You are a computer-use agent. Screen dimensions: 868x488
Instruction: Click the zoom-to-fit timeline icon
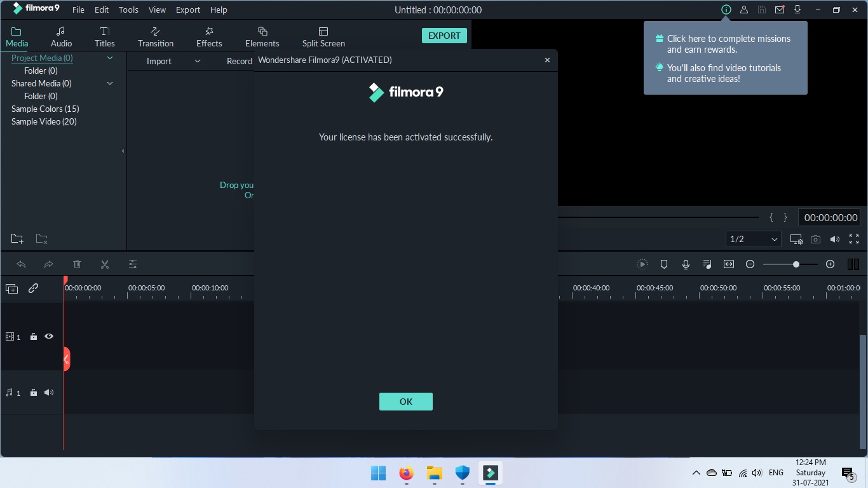(729, 264)
